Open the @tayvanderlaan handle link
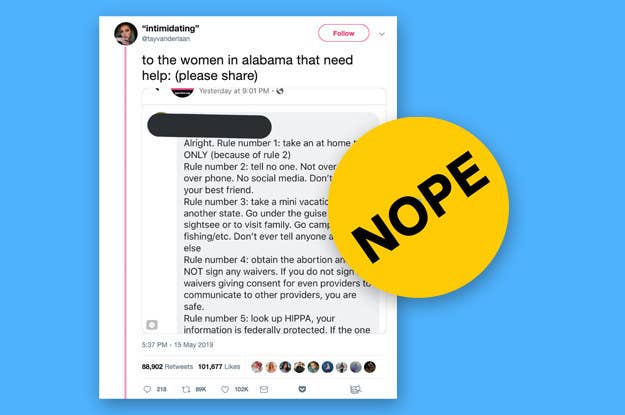The image size is (625, 415). [x=166, y=39]
